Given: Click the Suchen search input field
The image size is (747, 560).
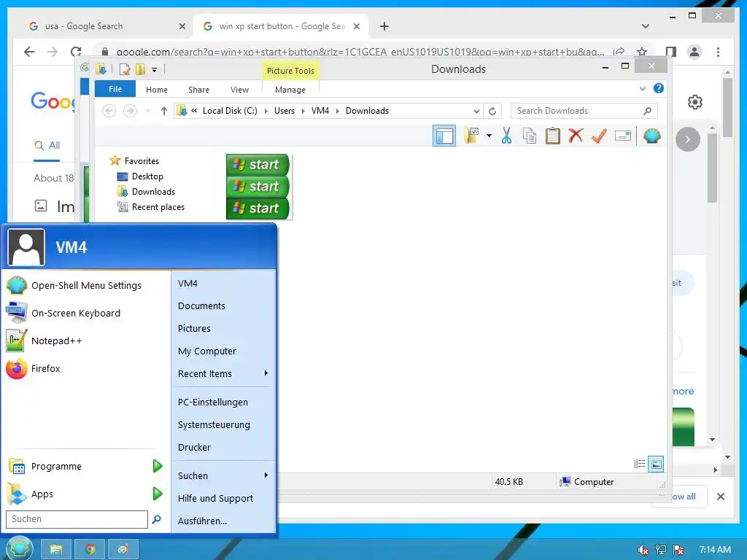Looking at the screenshot, I should [77, 519].
